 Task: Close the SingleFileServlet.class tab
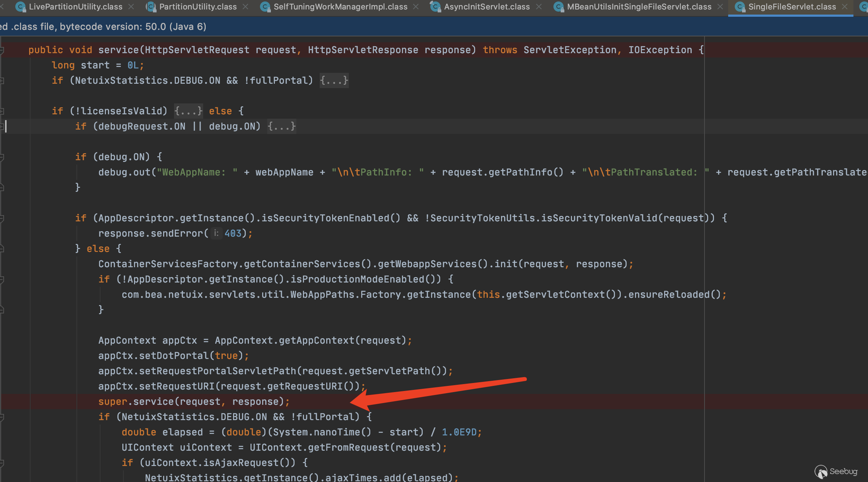click(x=845, y=7)
